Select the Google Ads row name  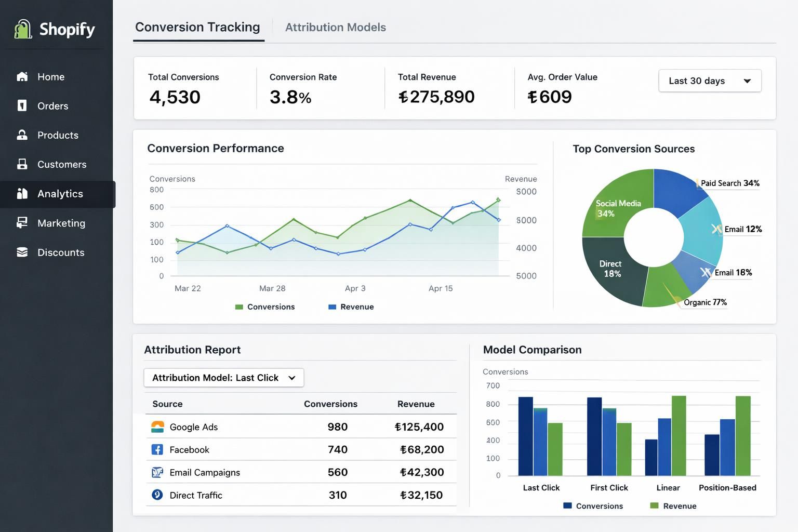(x=194, y=427)
